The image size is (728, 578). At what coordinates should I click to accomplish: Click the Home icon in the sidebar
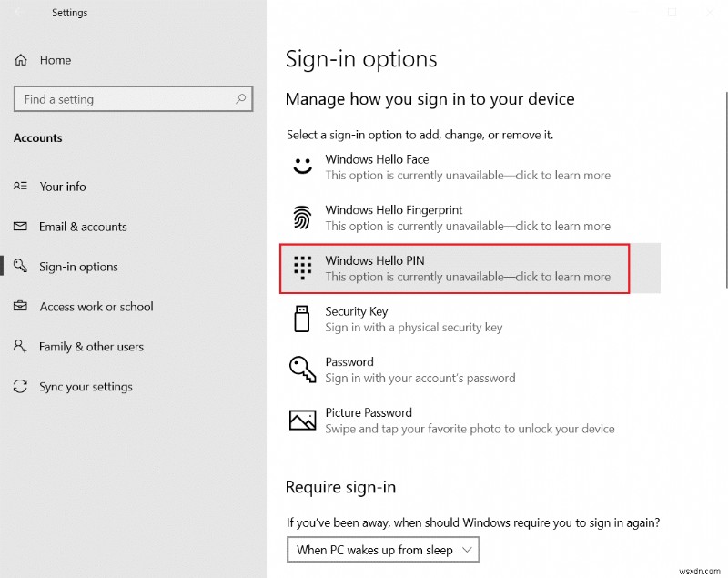(x=20, y=59)
